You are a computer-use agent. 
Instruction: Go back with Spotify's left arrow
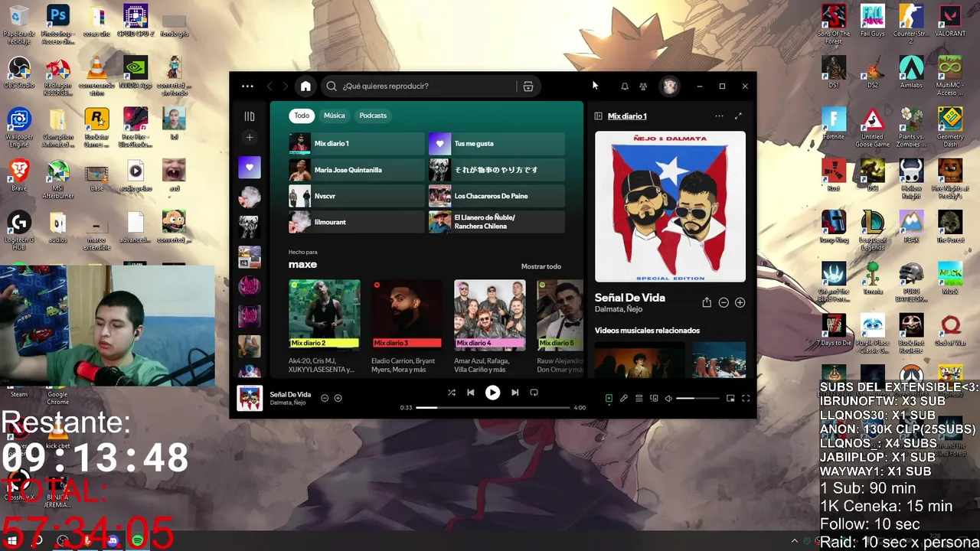pos(269,86)
